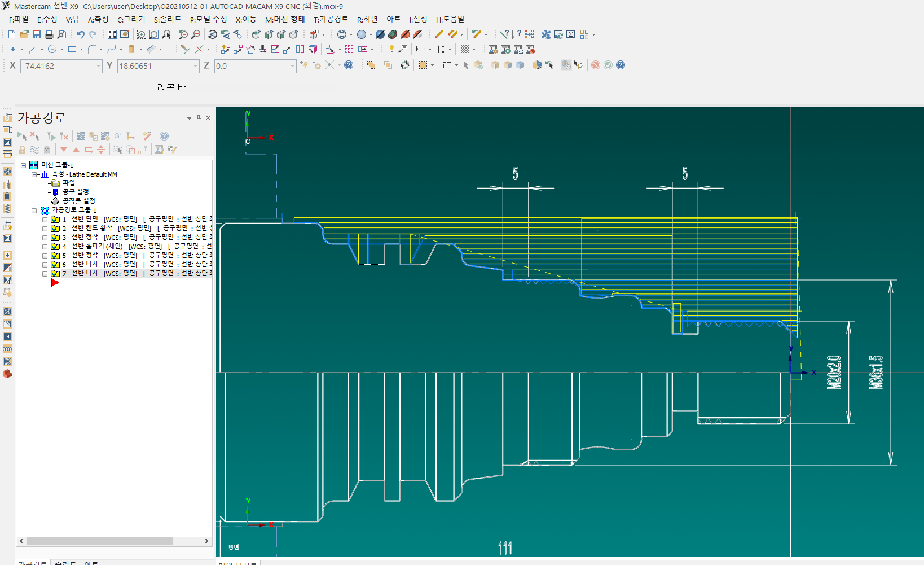Click Select All Operations icon in toolpaths panel
Screen dimensions: 924x565
pyautogui.click(x=22, y=136)
